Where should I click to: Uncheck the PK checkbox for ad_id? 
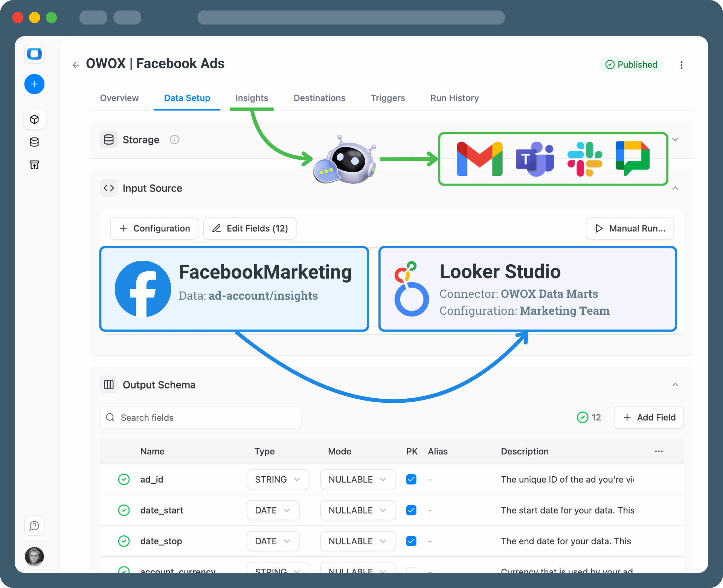[411, 479]
